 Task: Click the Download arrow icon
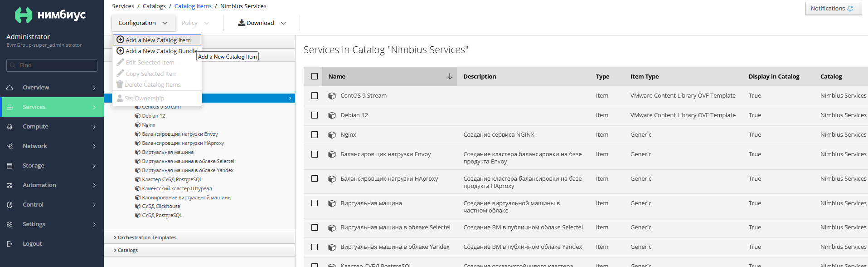pos(242,23)
